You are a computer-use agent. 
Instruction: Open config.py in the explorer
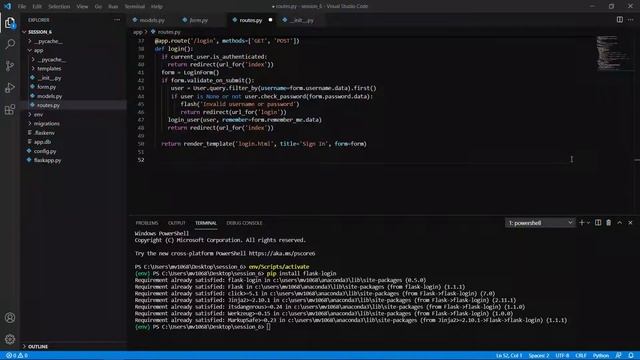point(45,151)
